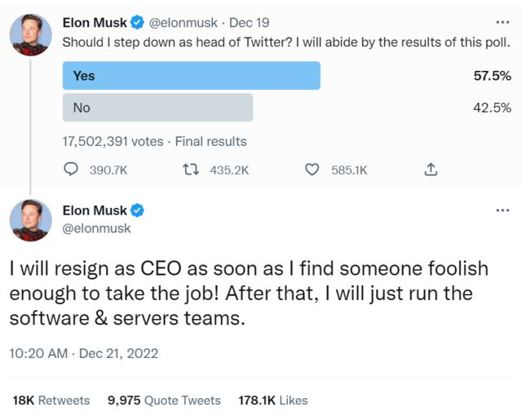The image size is (522, 420).
Task: Open three-dot menu on the resignation tweet
Action: (x=502, y=210)
